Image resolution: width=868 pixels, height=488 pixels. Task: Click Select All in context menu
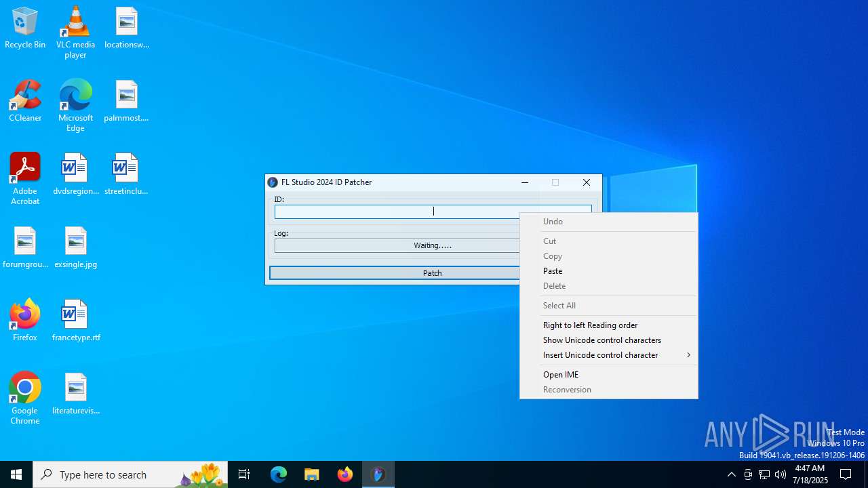608,306
